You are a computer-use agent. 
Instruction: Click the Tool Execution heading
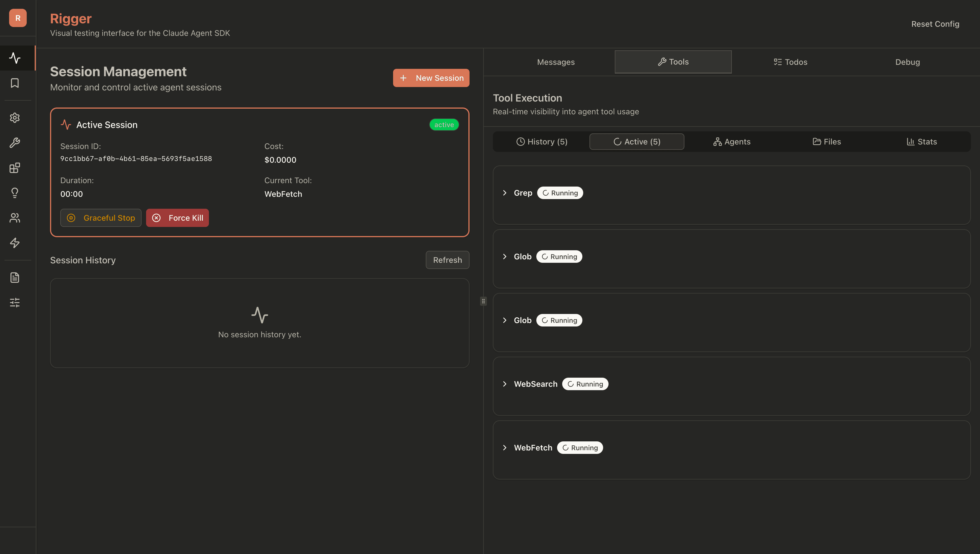click(527, 98)
